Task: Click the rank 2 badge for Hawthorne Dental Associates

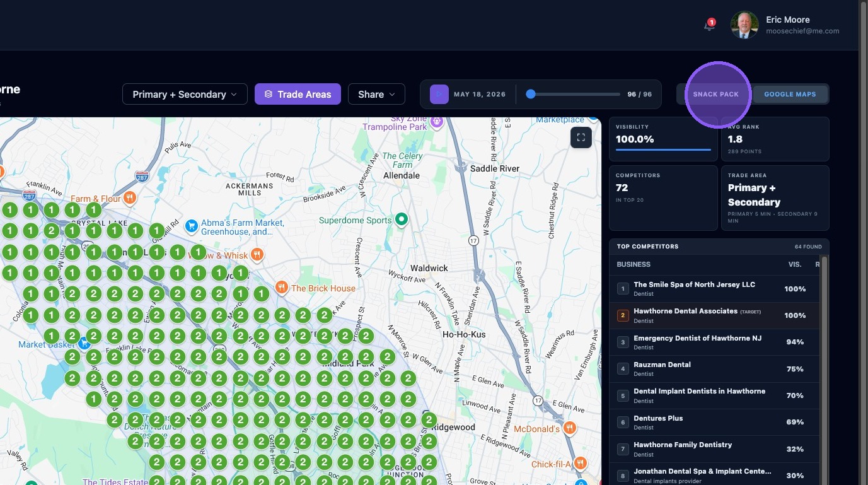Action: (623, 315)
